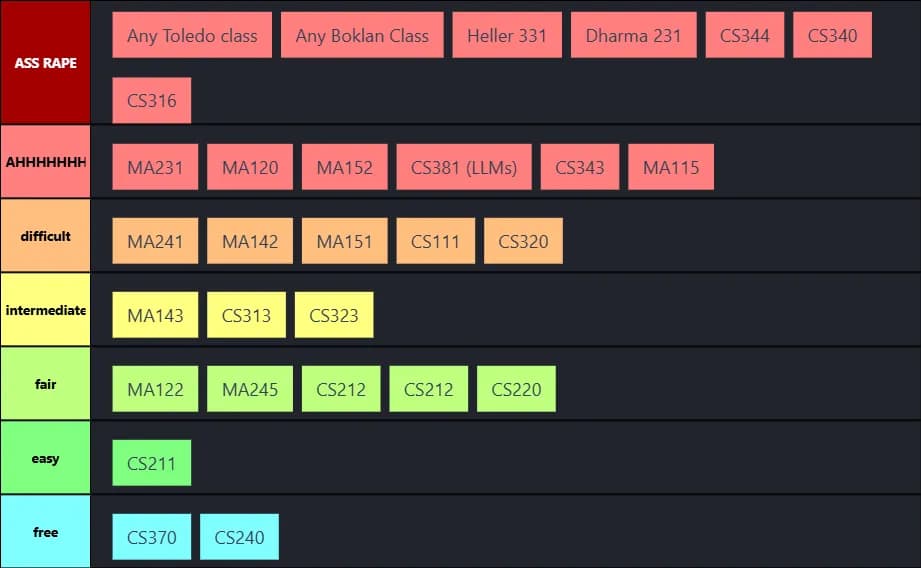
Task: Select the MA241 tile
Action: 155,241
